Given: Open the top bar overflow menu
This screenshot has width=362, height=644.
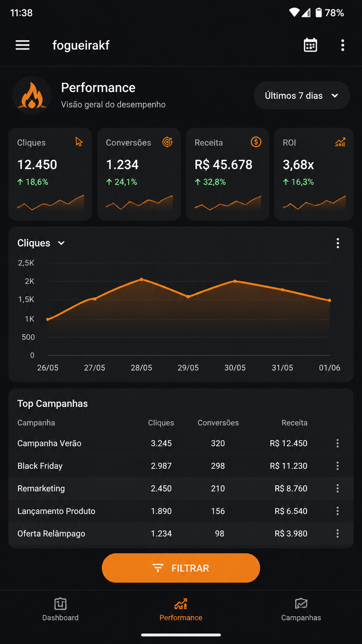Looking at the screenshot, I should click(x=342, y=45).
